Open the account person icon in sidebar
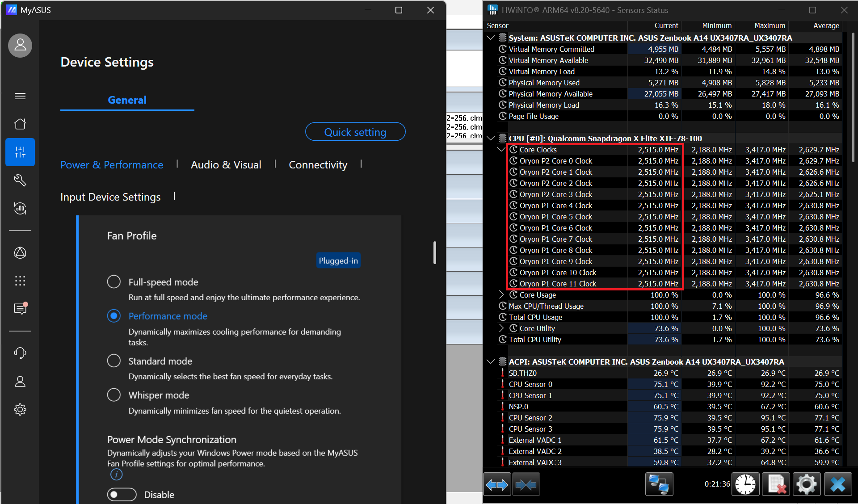858x504 pixels. 20,381
